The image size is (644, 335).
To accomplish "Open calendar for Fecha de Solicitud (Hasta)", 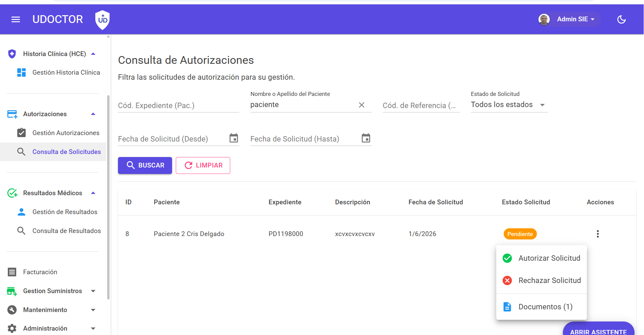I will [366, 138].
